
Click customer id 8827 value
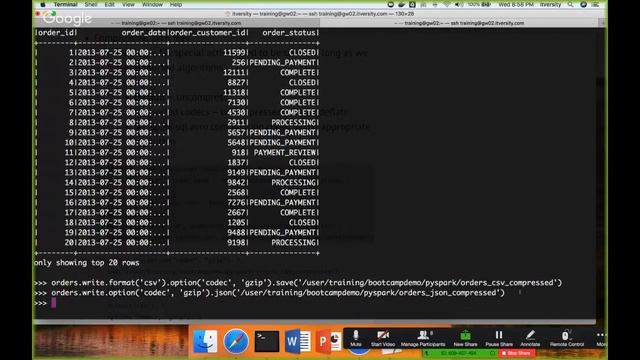236,82
